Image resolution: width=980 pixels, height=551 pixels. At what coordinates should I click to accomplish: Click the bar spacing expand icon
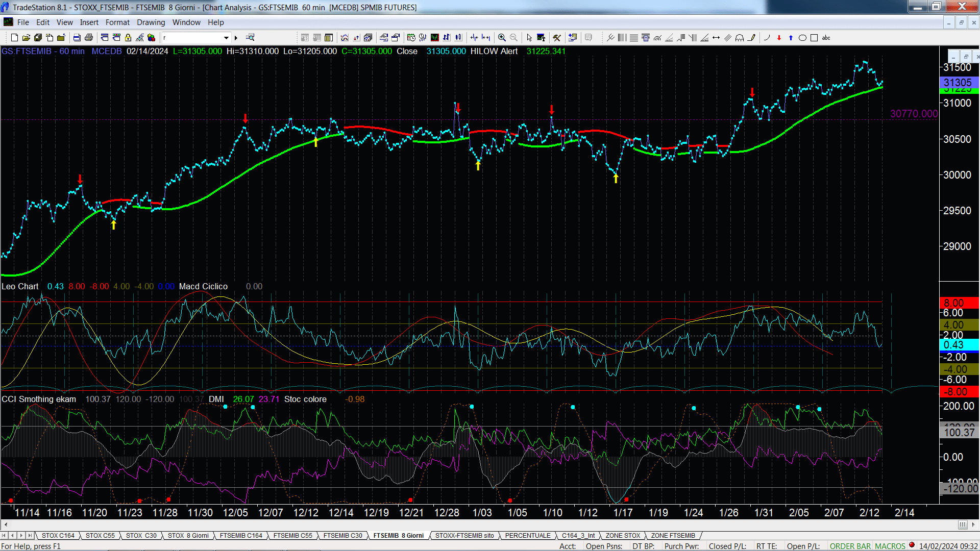click(x=486, y=38)
